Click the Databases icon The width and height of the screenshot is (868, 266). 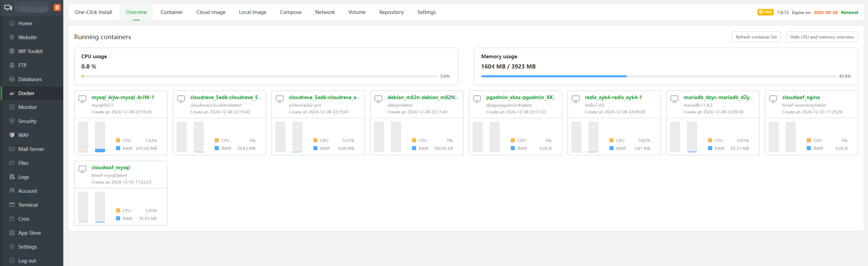point(12,79)
